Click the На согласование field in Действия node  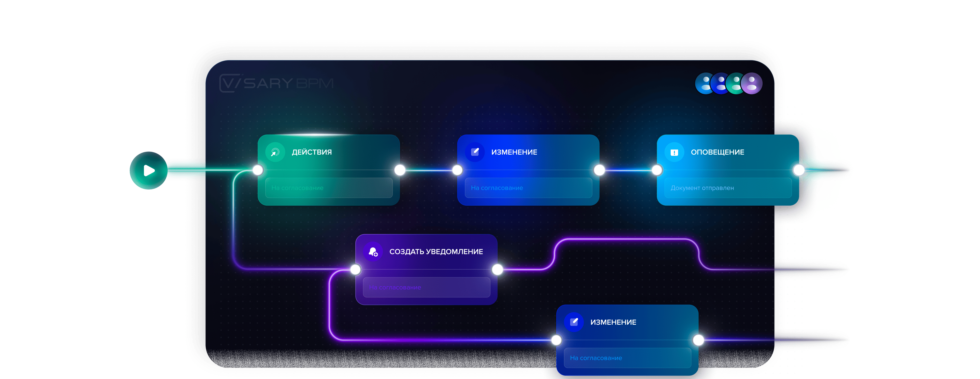[329, 188]
